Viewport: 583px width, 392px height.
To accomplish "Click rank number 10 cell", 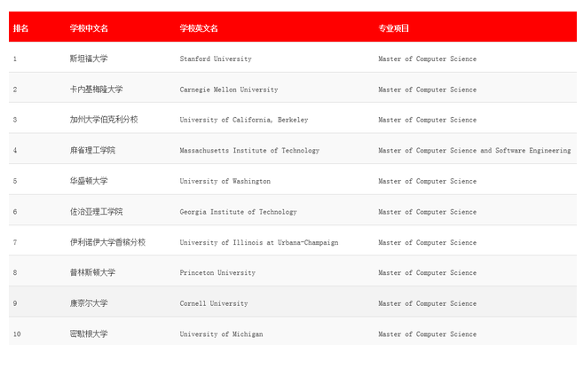I will [16, 334].
